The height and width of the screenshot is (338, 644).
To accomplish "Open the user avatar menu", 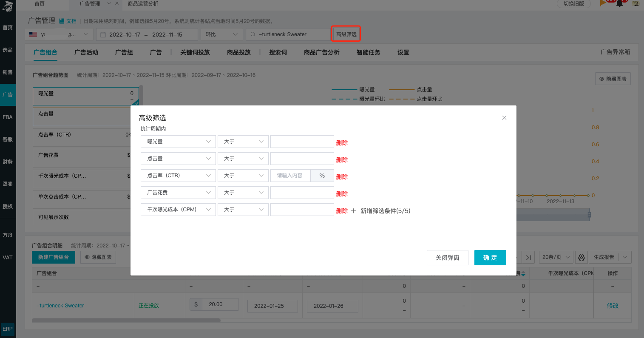I will tap(636, 3).
